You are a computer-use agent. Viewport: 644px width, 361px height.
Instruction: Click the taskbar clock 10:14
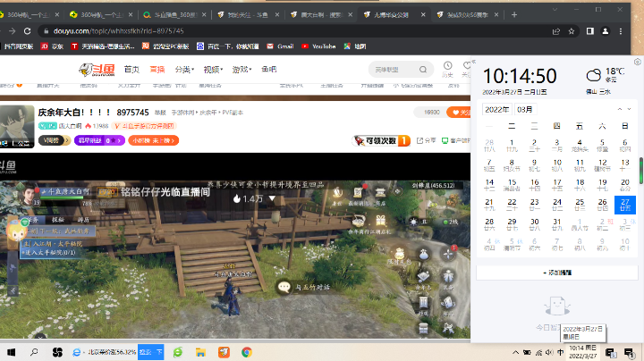pos(582,352)
